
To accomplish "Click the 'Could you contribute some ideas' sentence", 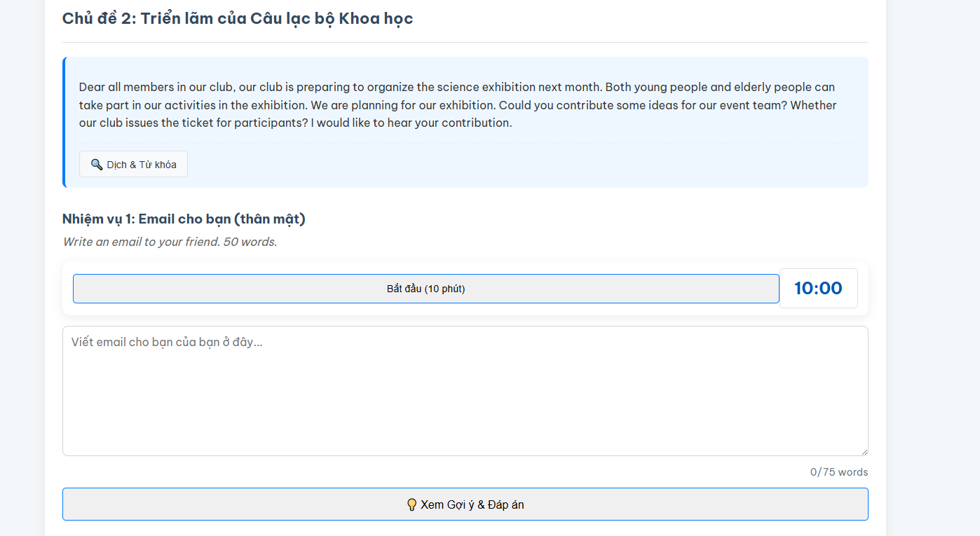I will point(587,105).
